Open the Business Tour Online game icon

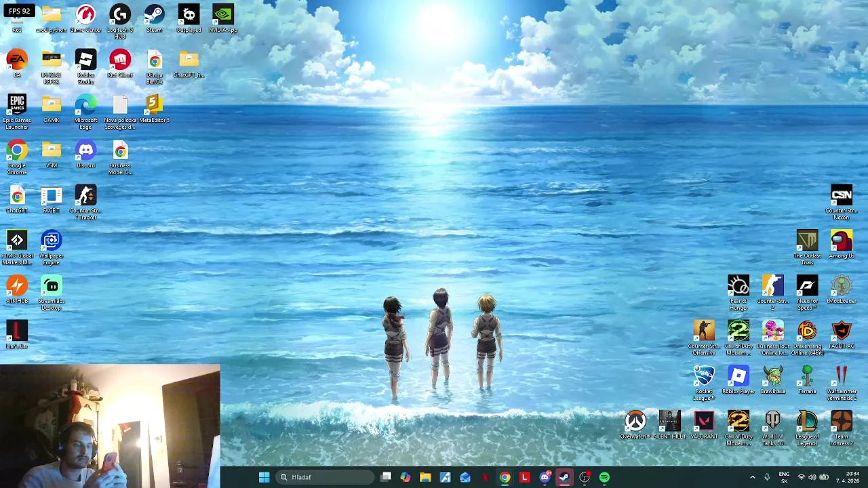click(772, 338)
